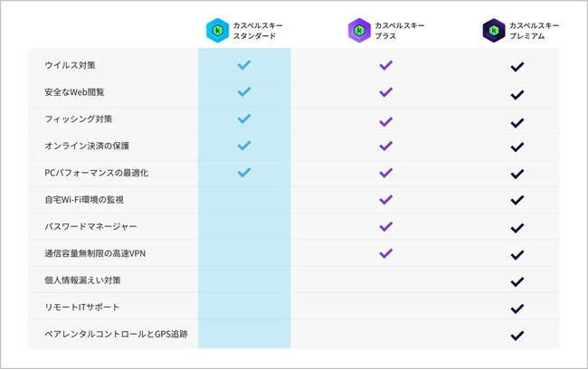588x370 pixels.
Task: Click Standard's オンライン決済の保護 checkmark
Action: [243, 145]
